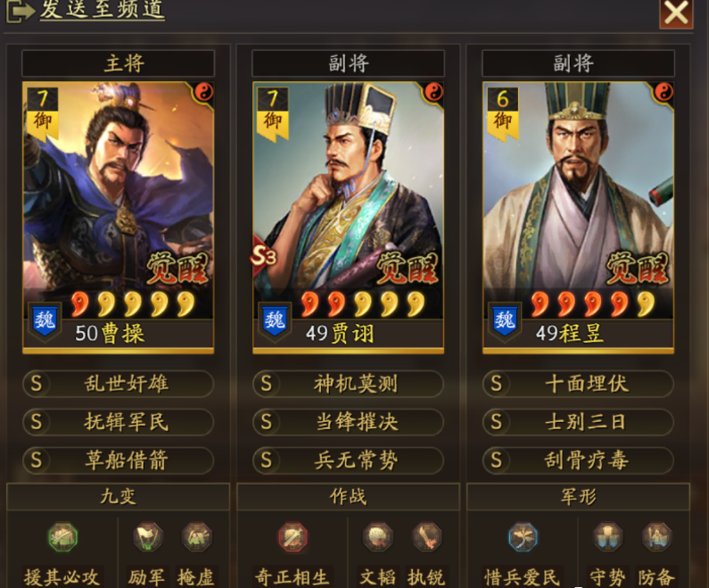View the 刮骨疗毒 skill
The height and width of the screenshot is (588, 709).
[x=578, y=460]
